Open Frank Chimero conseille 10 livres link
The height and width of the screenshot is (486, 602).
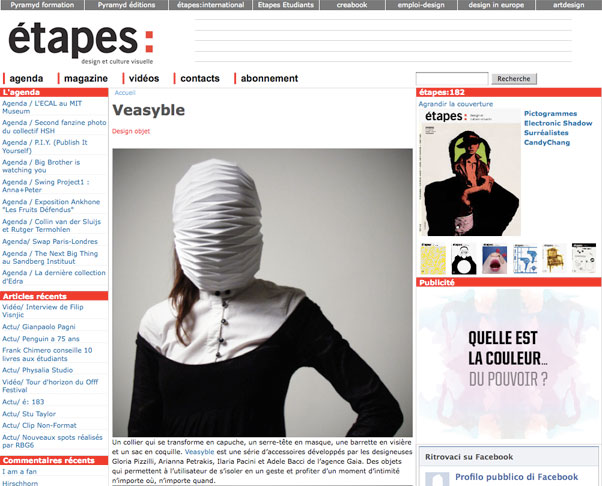click(47, 354)
